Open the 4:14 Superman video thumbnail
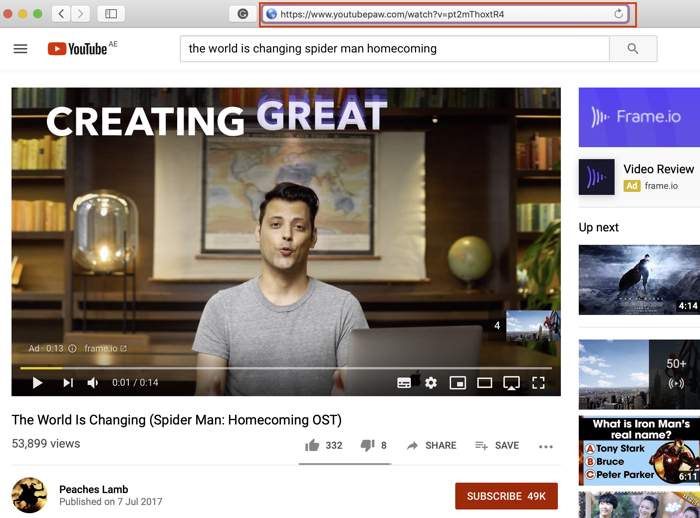This screenshot has width=700, height=518. [x=639, y=280]
